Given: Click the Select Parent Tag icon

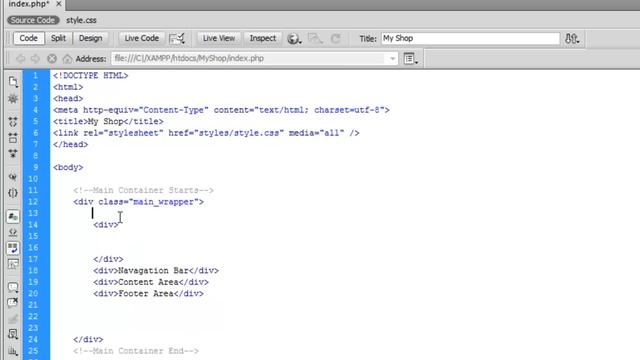Looking at the screenshot, I should (x=13, y=177).
